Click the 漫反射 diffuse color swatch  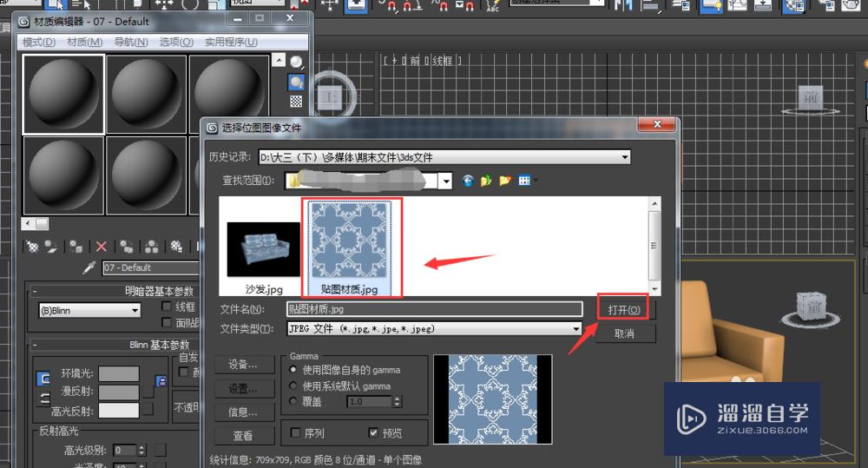point(119,392)
